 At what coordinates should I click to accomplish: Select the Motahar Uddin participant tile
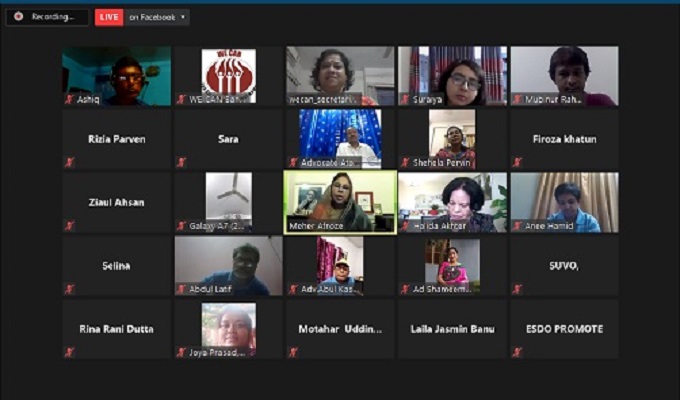[x=340, y=329]
